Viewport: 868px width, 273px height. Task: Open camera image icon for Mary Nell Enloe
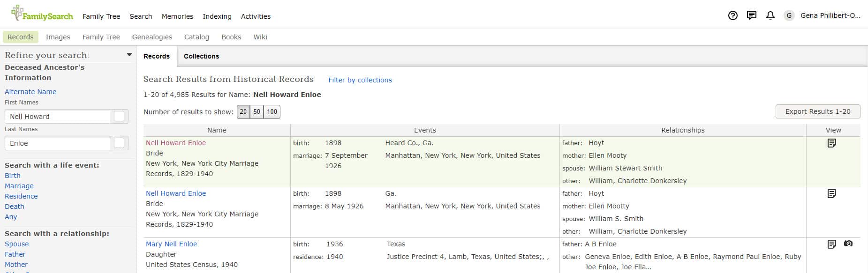[848, 243]
